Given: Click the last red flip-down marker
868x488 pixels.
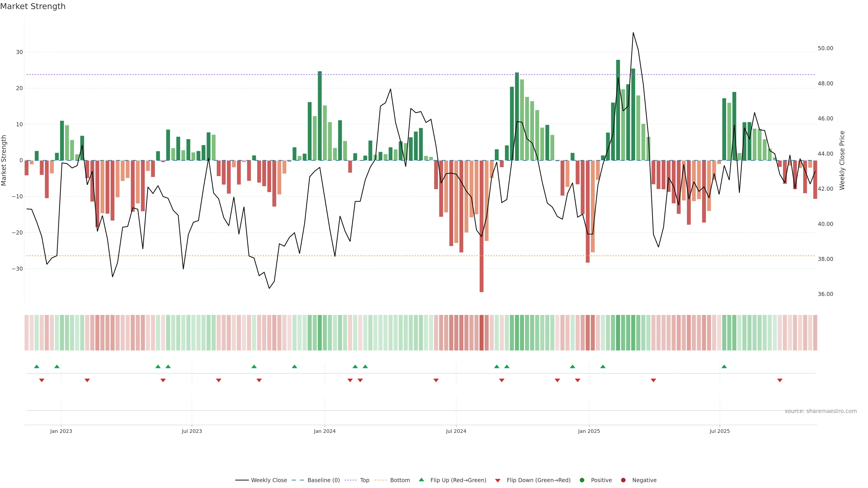Looking at the screenshot, I should pos(780,380).
